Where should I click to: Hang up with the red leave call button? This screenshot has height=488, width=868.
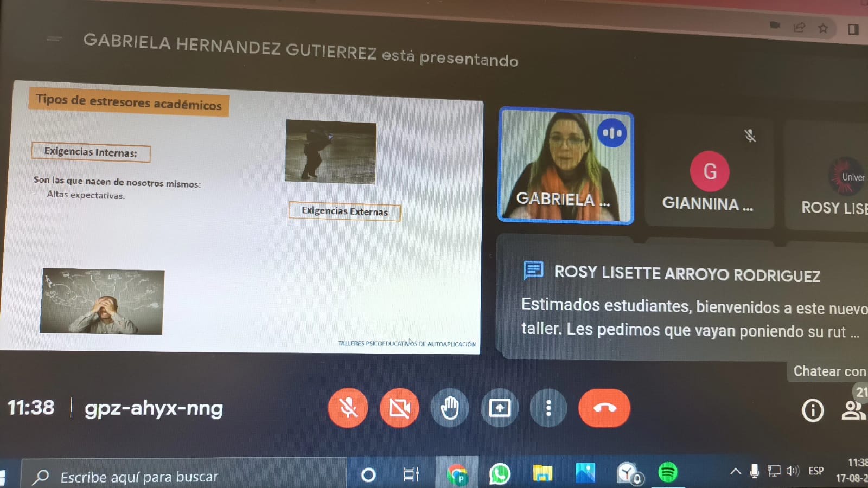coord(604,408)
